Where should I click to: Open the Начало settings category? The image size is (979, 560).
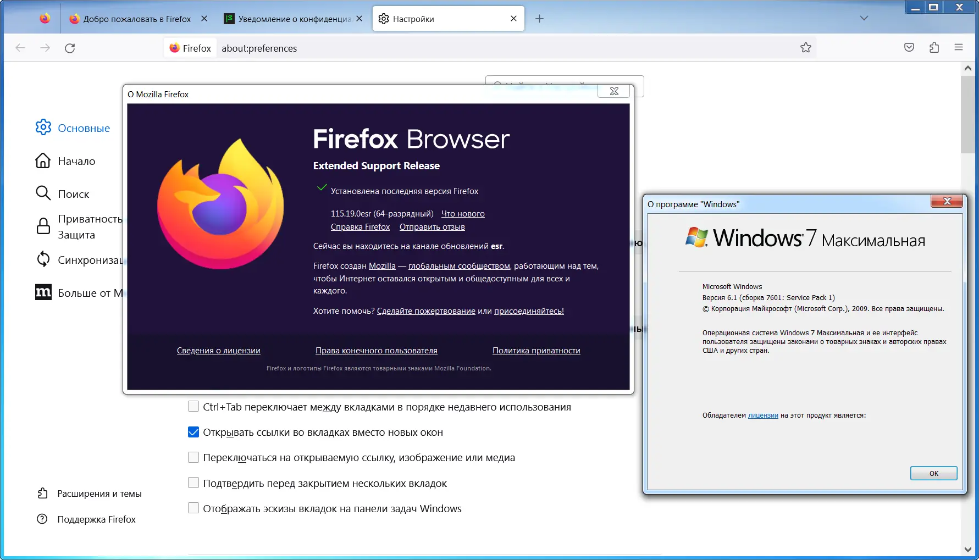pyautogui.click(x=65, y=161)
